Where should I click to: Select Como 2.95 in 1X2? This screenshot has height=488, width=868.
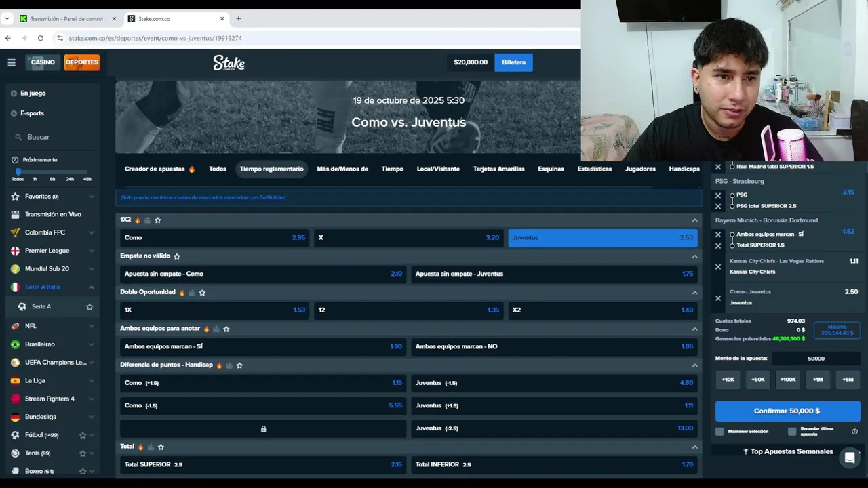click(214, 238)
